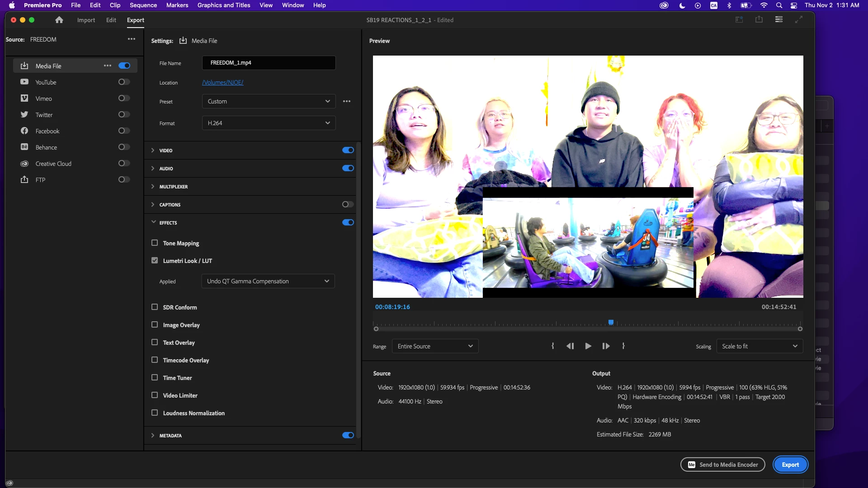Click the /Volumes/NJOE/ location link
The height and width of the screenshot is (488, 868).
223,83
